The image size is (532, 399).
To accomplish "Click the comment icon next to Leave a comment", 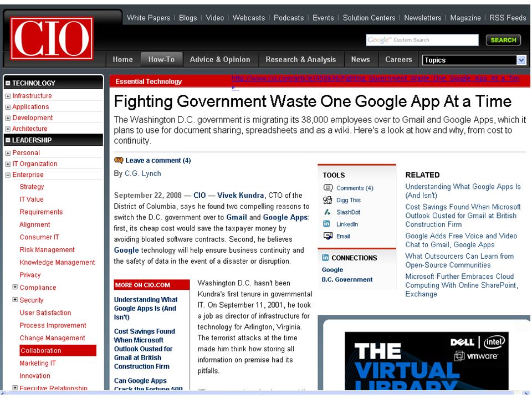I will pos(119,160).
